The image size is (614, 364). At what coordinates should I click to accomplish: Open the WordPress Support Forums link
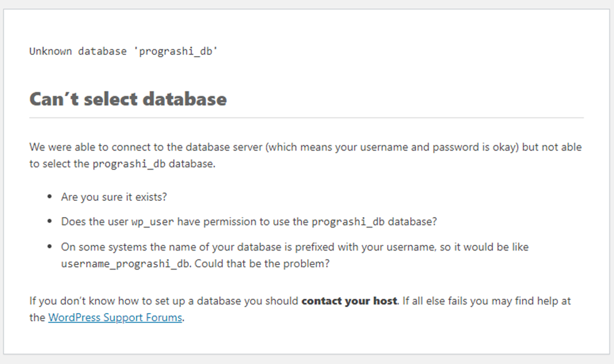[x=115, y=318]
